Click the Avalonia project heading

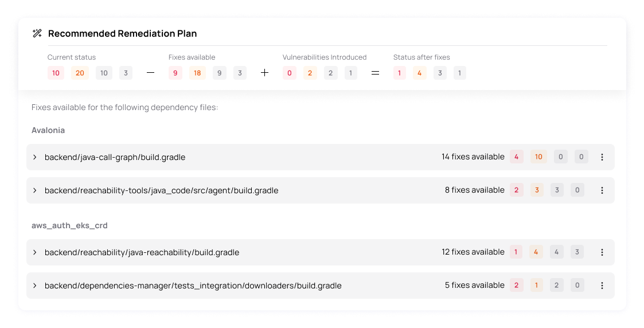click(48, 131)
